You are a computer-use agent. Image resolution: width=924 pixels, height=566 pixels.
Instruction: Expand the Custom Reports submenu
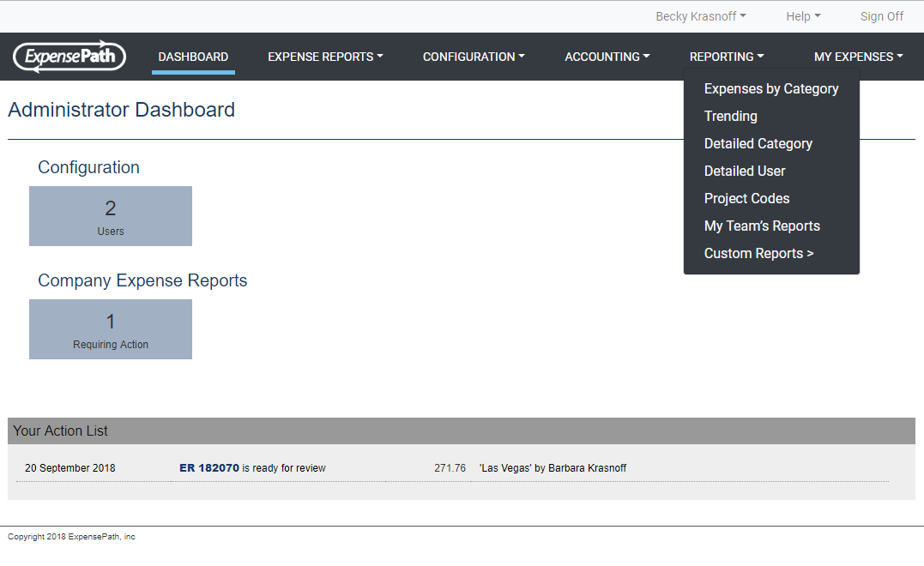[x=758, y=253]
